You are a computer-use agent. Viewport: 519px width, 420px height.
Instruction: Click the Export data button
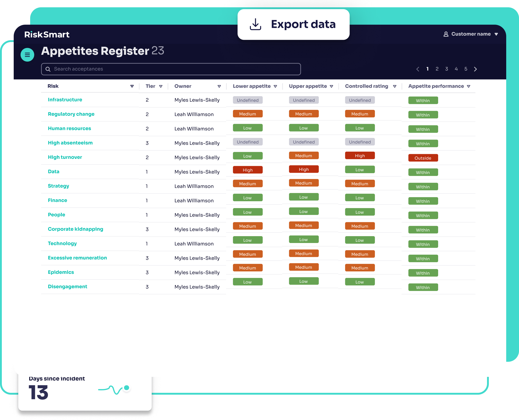293,24
